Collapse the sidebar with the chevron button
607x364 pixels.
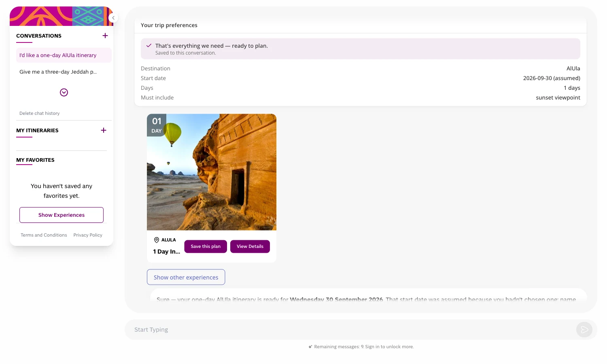coord(113,18)
